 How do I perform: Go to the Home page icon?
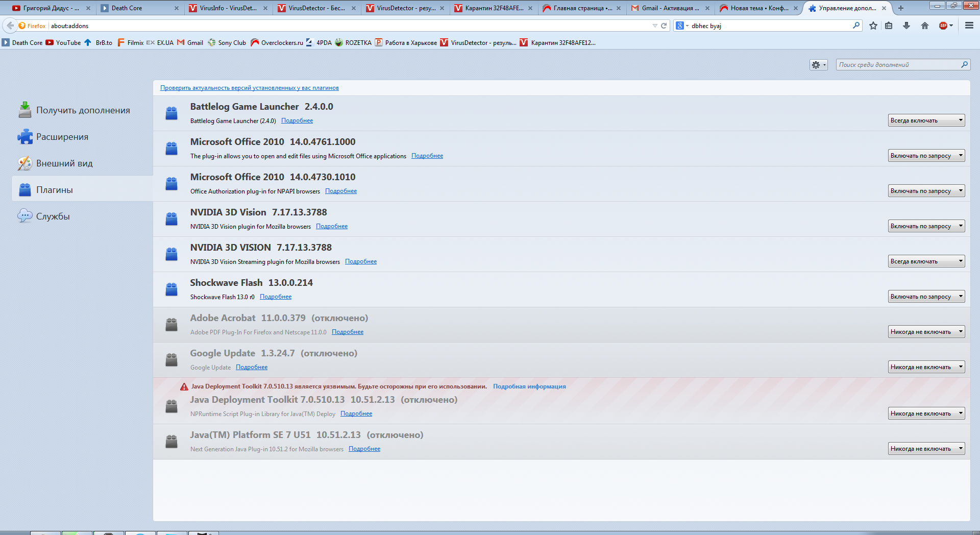point(925,26)
